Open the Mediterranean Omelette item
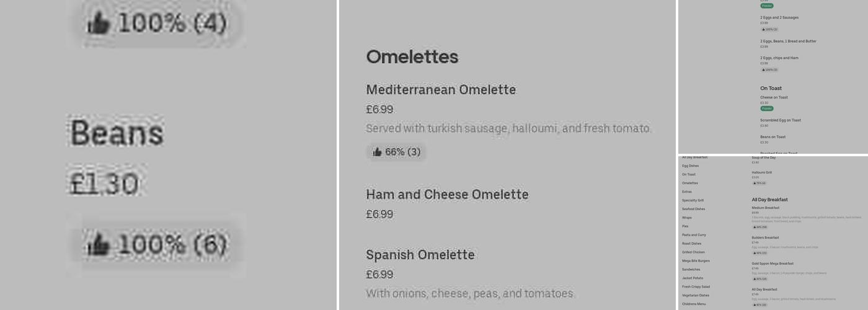 441,90
